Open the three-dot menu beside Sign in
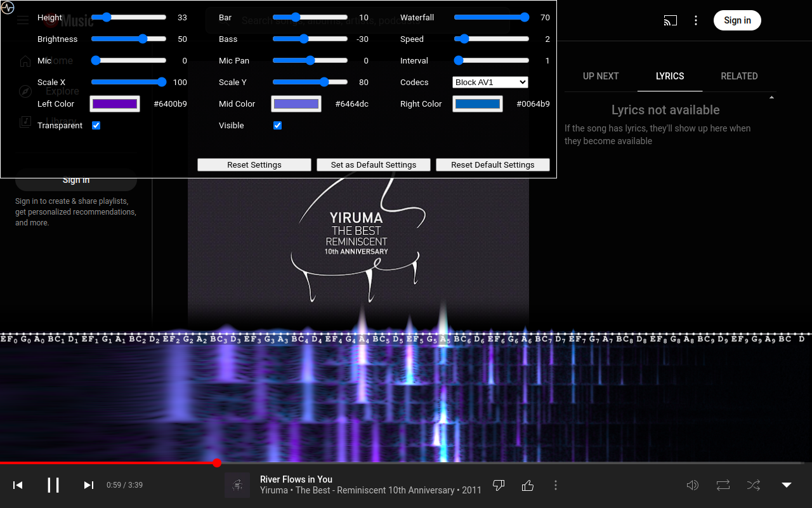 (x=696, y=20)
